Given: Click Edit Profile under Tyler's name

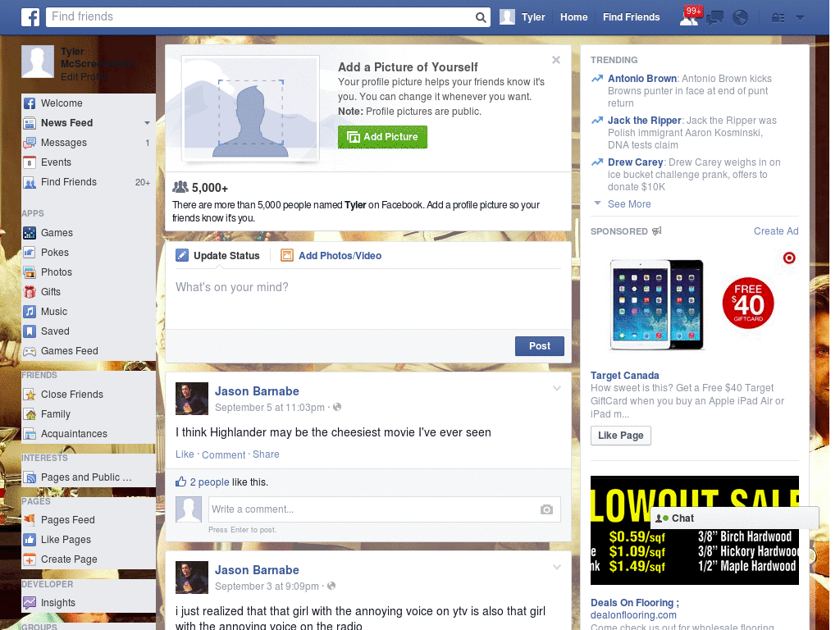Looking at the screenshot, I should pyautogui.click(x=84, y=77).
